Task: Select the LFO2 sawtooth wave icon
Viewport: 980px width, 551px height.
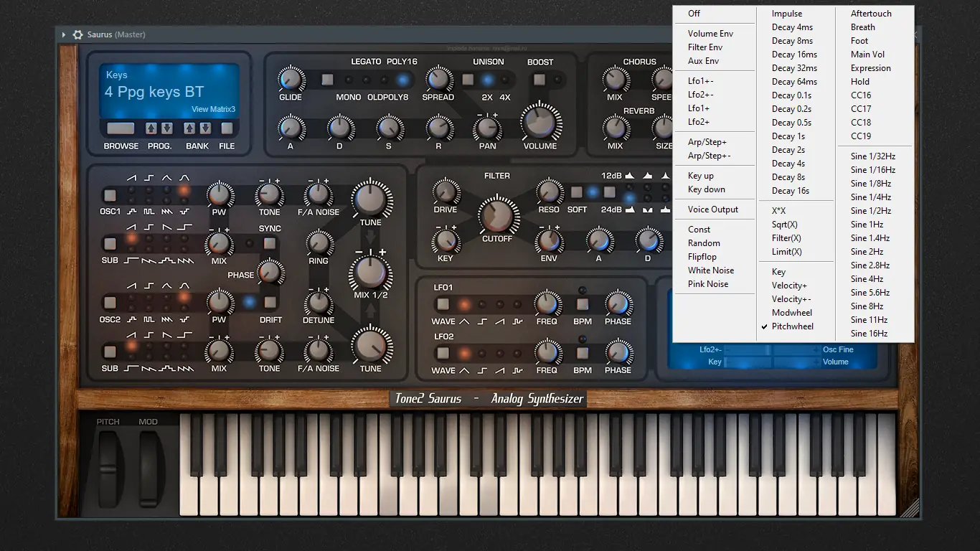Action: point(501,370)
